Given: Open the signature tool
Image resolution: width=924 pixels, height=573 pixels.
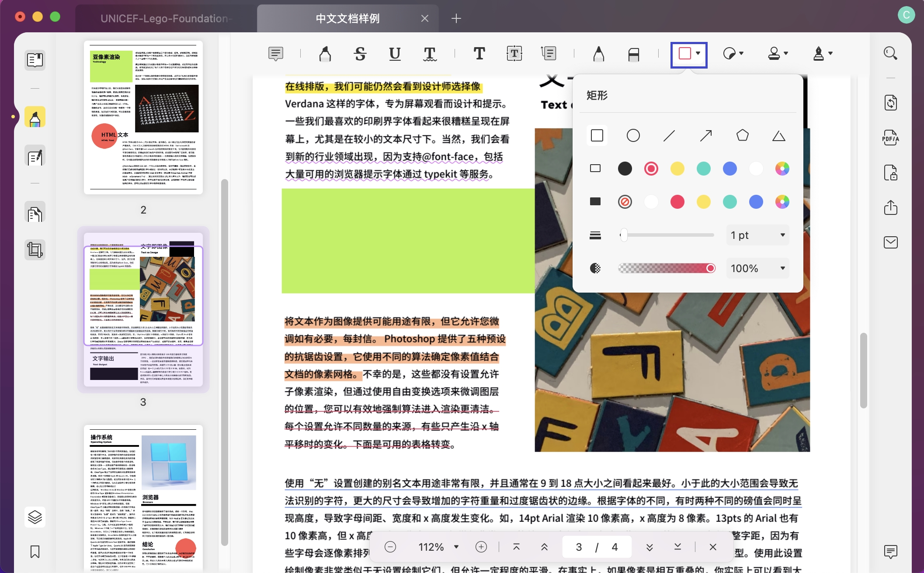Looking at the screenshot, I should [819, 53].
